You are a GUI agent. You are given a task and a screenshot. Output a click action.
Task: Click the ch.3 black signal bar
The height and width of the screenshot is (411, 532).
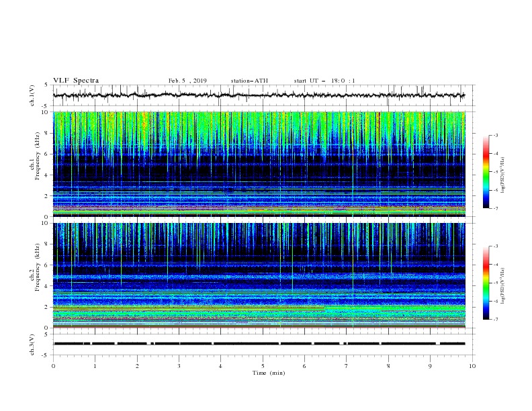tap(259, 344)
